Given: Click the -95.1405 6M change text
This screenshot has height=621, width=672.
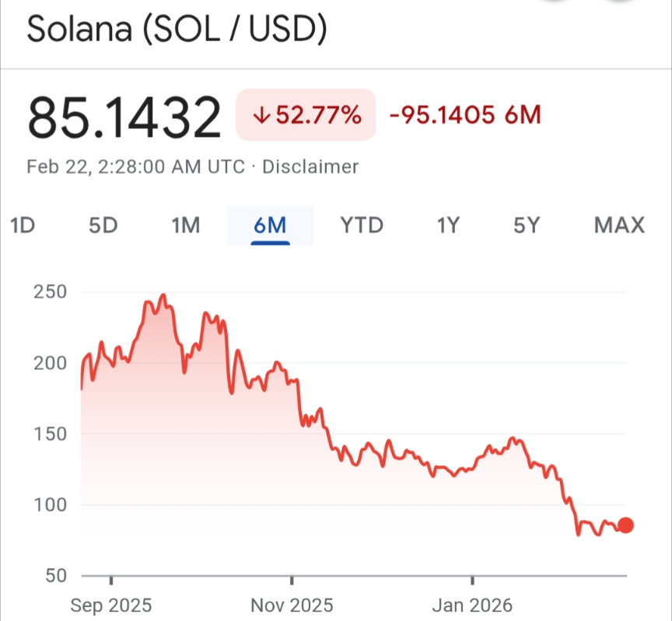Looking at the screenshot, I should coord(464,116).
